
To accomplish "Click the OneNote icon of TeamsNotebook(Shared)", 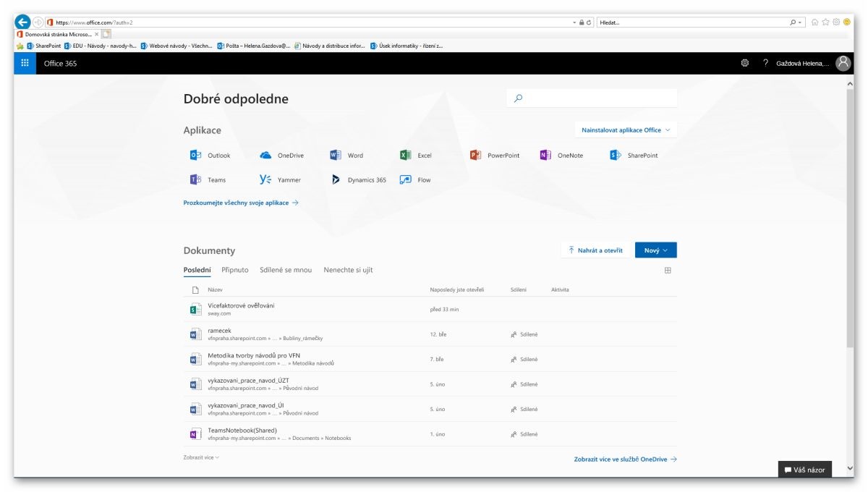I will click(x=195, y=434).
